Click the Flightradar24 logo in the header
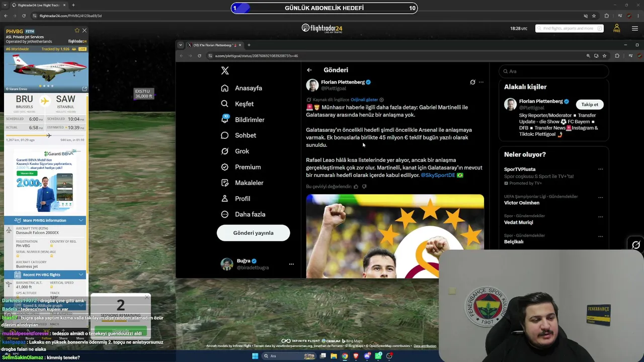 322,28
